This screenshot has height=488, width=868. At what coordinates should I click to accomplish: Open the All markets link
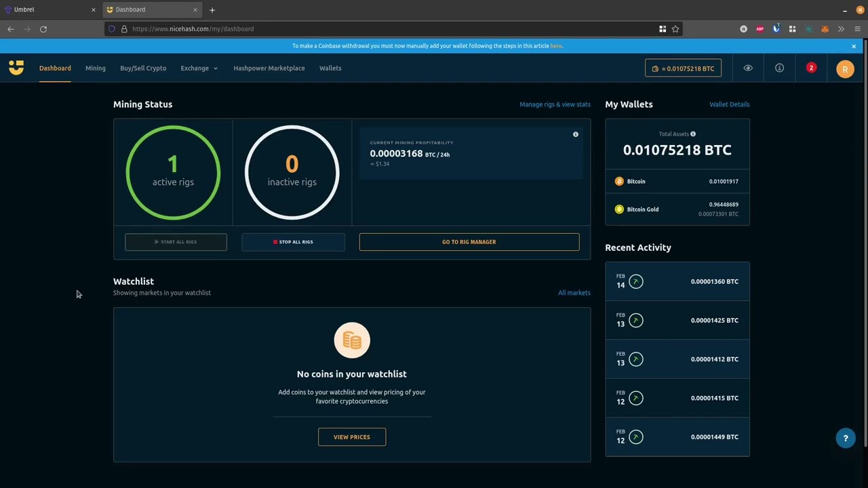tap(574, 293)
